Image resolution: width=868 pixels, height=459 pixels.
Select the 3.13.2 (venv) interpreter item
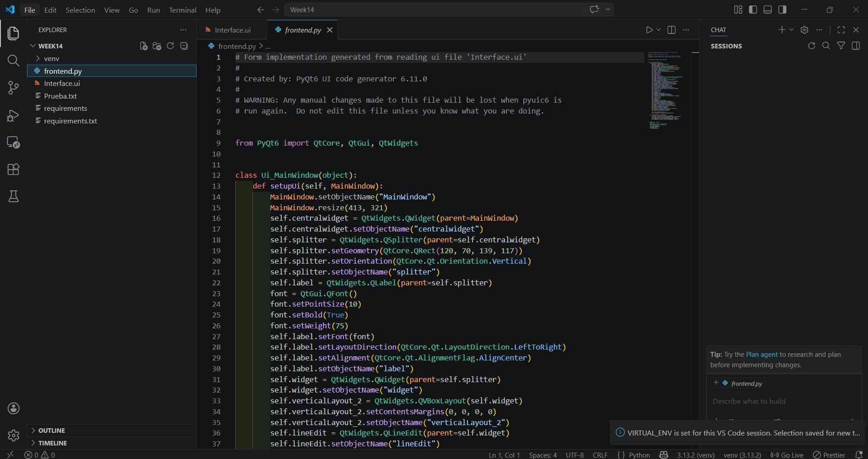[x=696, y=455]
